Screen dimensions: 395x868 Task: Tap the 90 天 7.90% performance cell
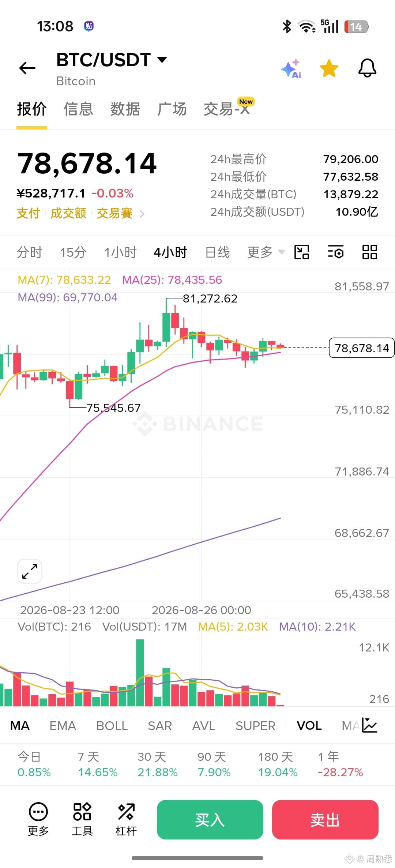(x=214, y=764)
